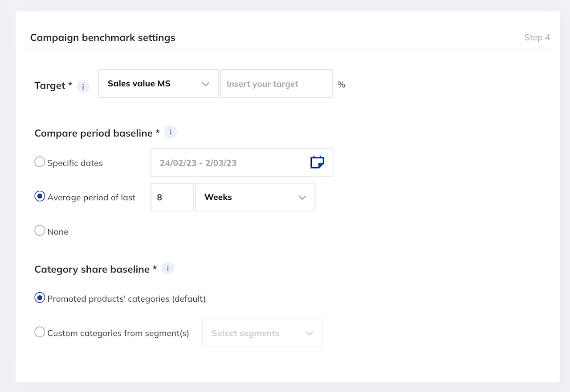Choose the None baseline radio button
Screen dimensions: 570x392
(40, 230)
